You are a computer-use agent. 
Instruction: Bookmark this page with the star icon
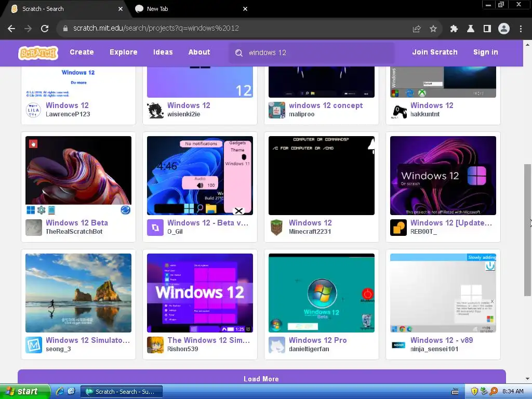tap(433, 29)
